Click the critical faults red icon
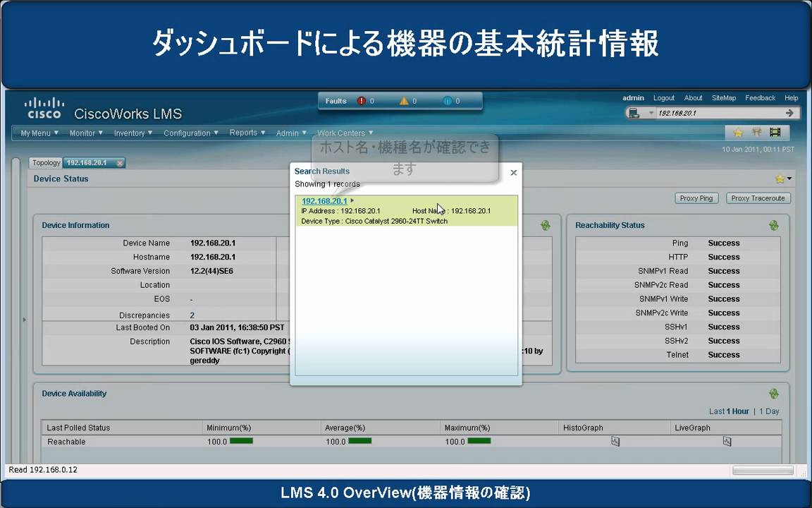The width and height of the screenshot is (812, 508). (362, 101)
